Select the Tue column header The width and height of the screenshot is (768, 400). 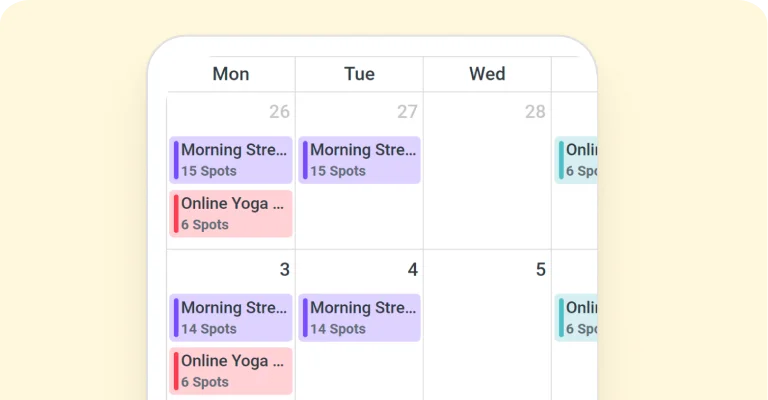tap(360, 74)
